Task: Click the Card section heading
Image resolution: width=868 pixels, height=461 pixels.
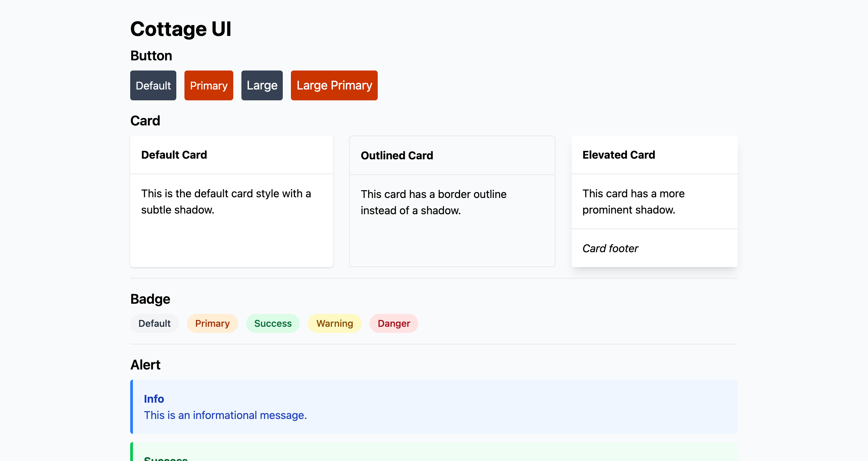Action: click(145, 121)
